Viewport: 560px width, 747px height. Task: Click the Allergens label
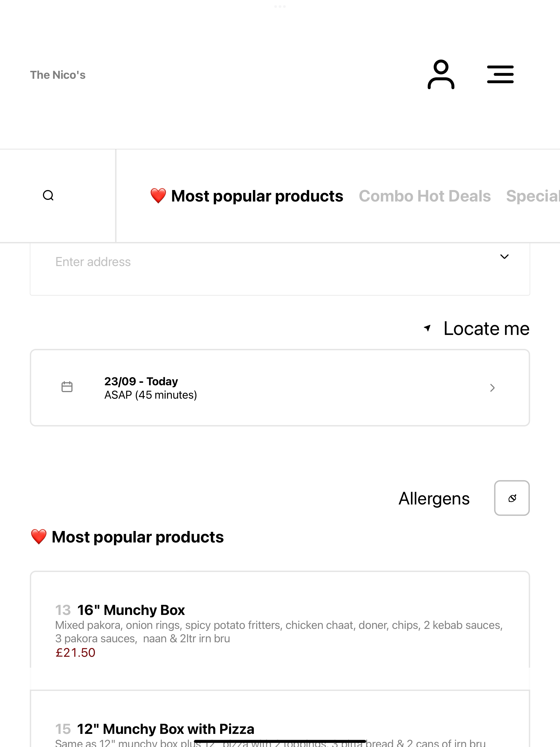(434, 498)
